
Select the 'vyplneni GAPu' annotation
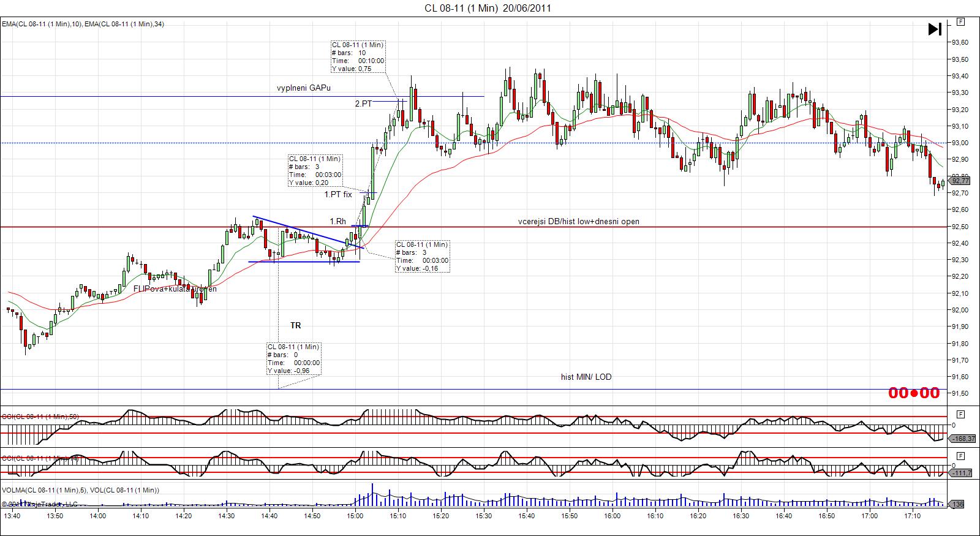click(x=304, y=88)
